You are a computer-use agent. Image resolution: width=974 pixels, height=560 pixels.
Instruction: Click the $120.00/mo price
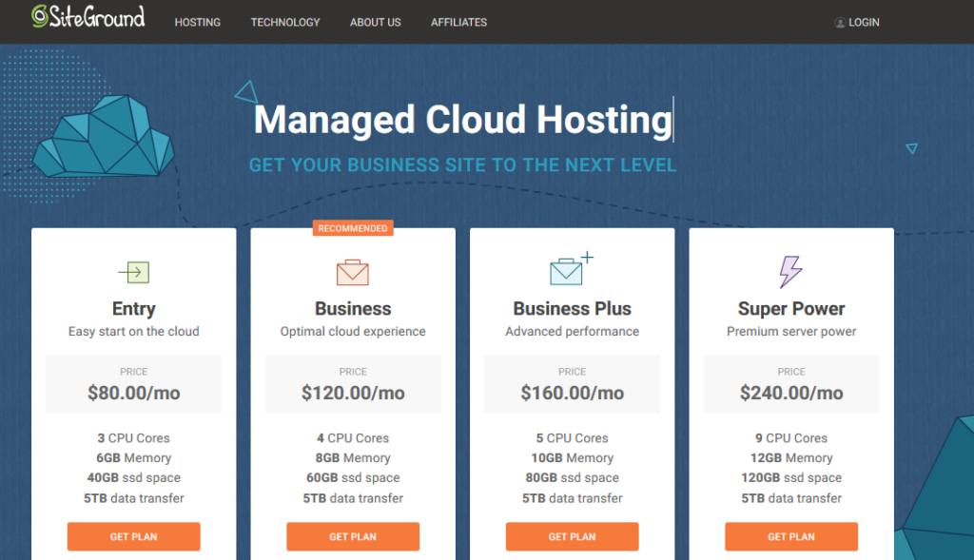click(353, 393)
